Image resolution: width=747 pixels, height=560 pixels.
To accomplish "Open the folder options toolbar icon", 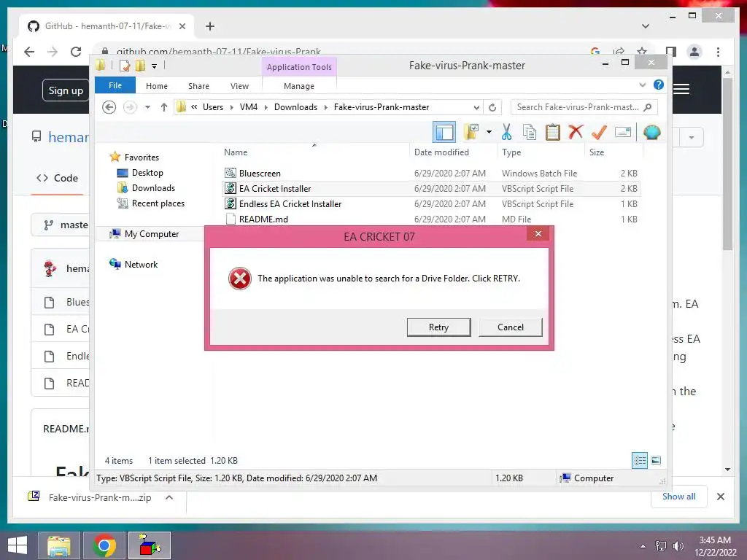I will (x=471, y=133).
